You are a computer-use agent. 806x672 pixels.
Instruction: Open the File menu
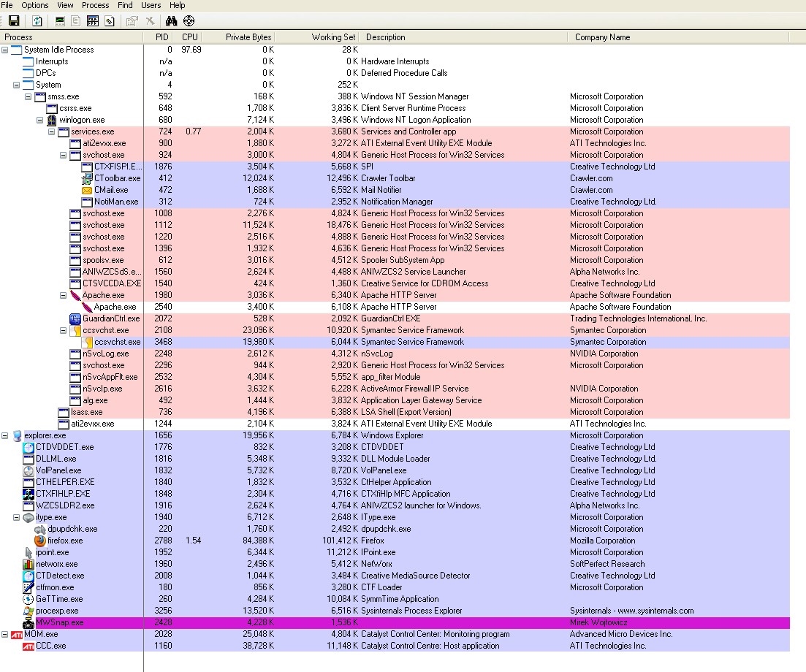(7, 5)
